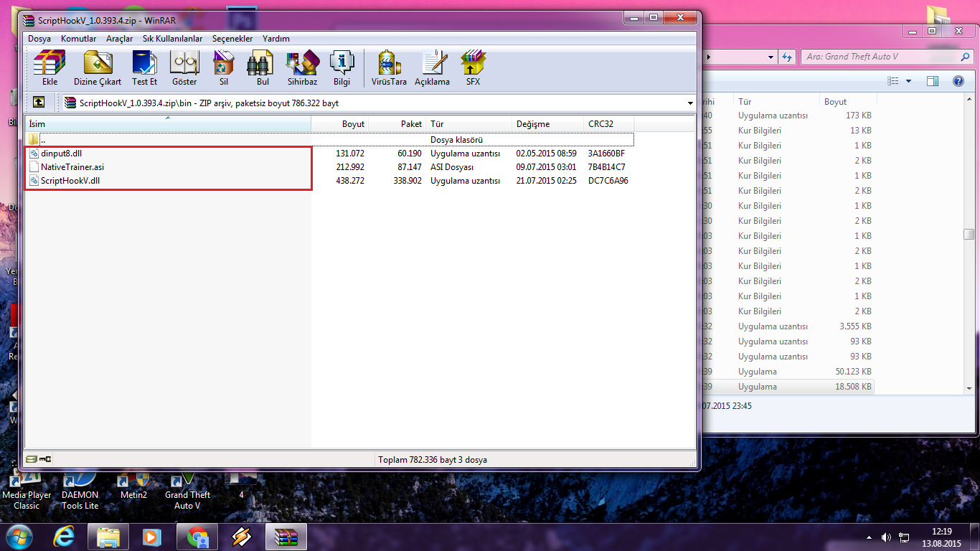This screenshot has height=551, width=980.
Task: Select the 50.123 KB Uygulama row in Explorer
Action: tap(789, 372)
